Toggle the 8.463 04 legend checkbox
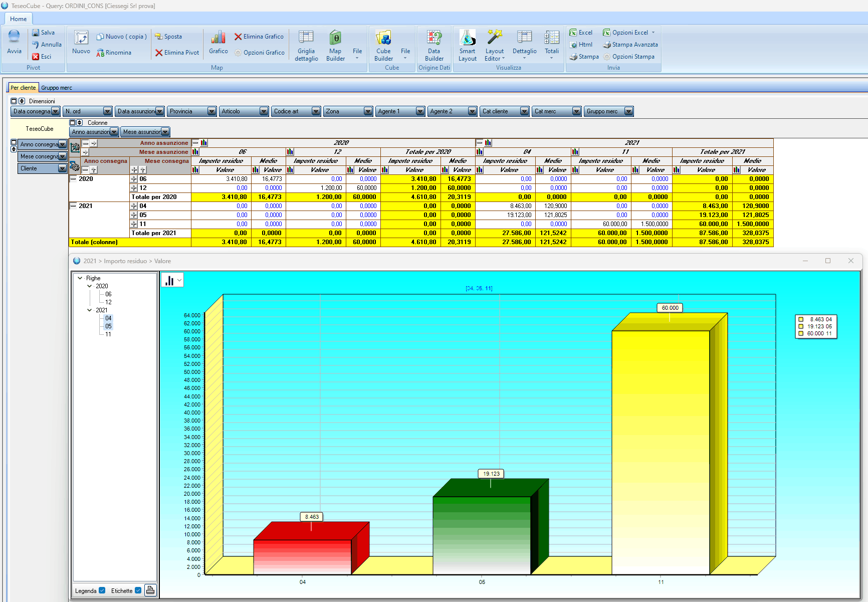Image resolution: width=868 pixels, height=602 pixels. 801,319
